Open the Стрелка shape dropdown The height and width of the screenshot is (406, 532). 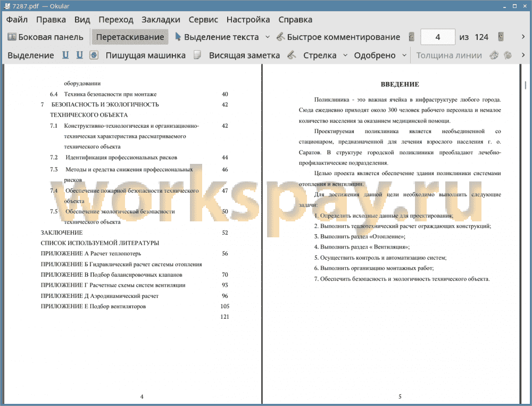click(345, 55)
